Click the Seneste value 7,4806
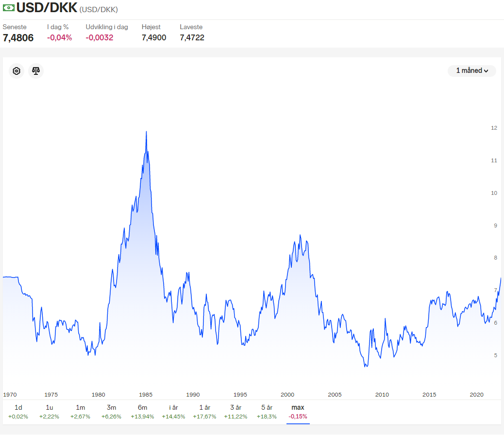Image resolution: width=504 pixels, height=435 pixels. tap(18, 37)
